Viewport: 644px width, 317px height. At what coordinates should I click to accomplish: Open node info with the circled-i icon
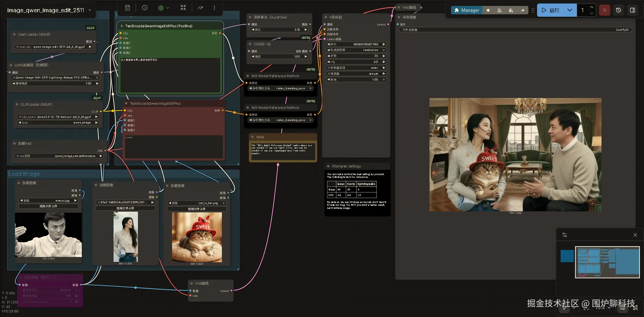point(145,8)
